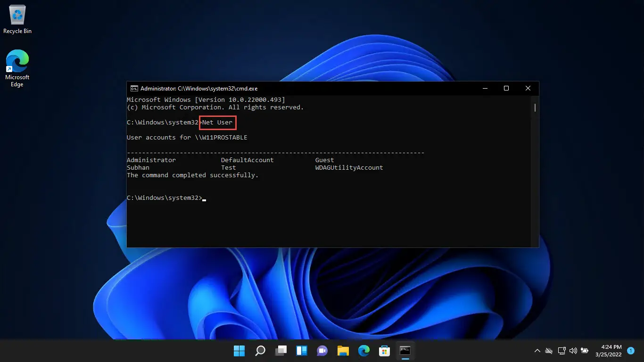The width and height of the screenshot is (644, 362).
Task: Open the volume tray icon
Action: coord(573,351)
